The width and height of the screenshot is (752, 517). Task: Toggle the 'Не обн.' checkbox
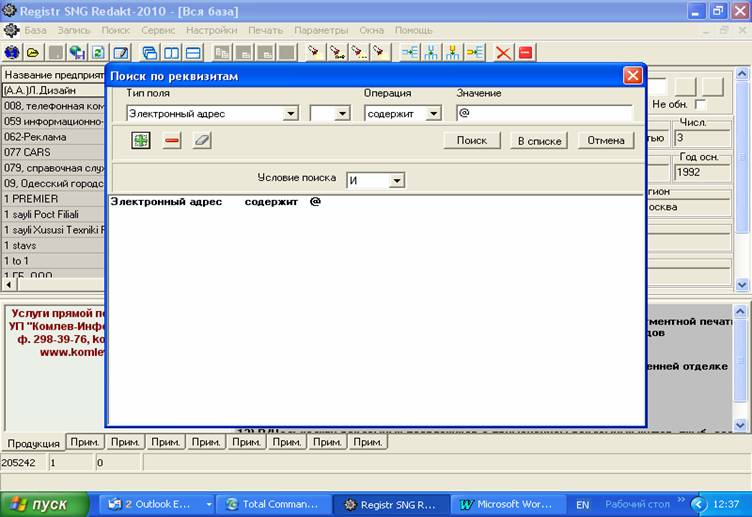tap(701, 105)
